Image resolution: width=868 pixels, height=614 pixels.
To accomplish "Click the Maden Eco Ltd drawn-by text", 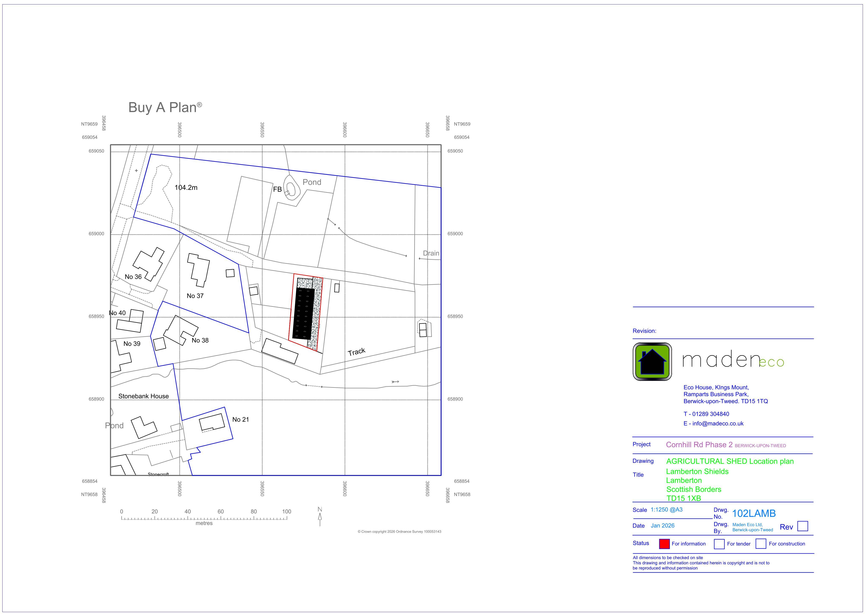I will click(x=752, y=527).
